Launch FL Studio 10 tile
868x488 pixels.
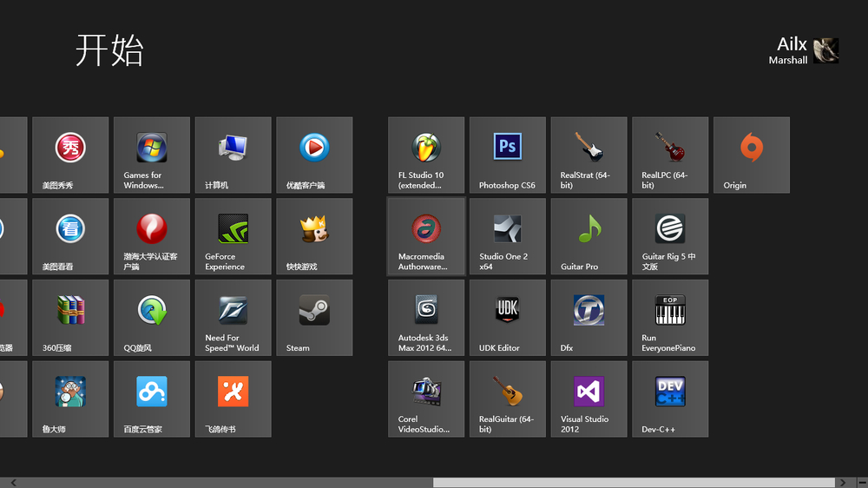[x=426, y=155]
